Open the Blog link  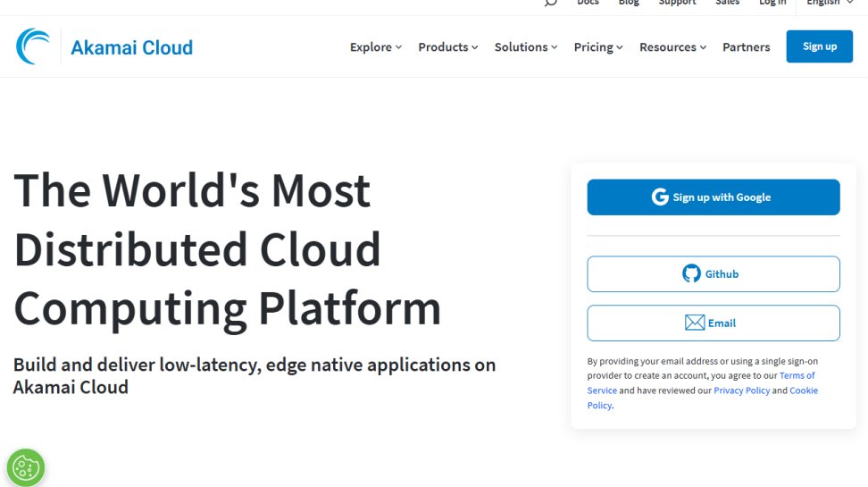point(629,3)
